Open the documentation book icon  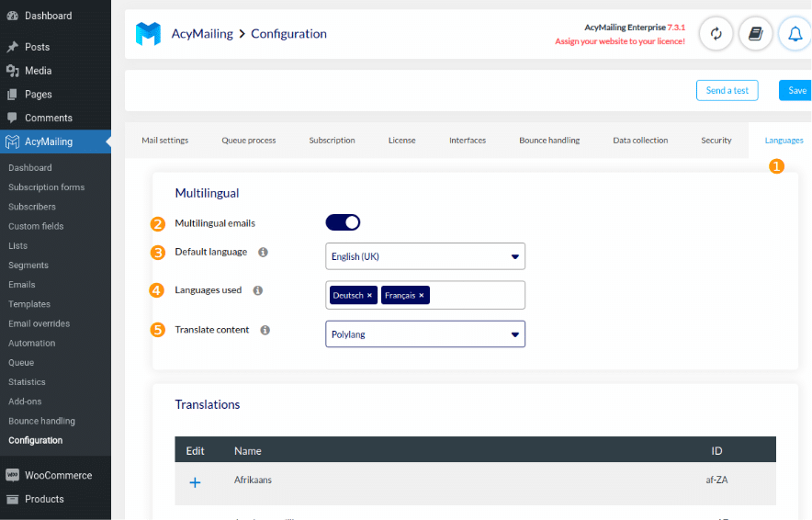pos(756,34)
